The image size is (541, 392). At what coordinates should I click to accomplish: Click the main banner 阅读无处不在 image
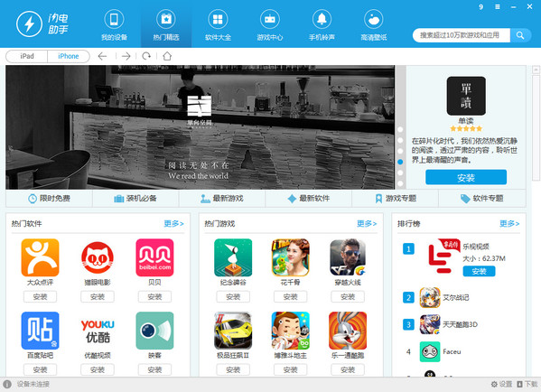pos(201,127)
